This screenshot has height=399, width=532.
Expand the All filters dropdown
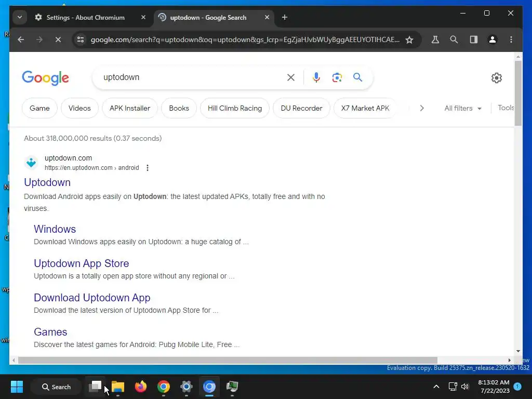[x=463, y=108]
